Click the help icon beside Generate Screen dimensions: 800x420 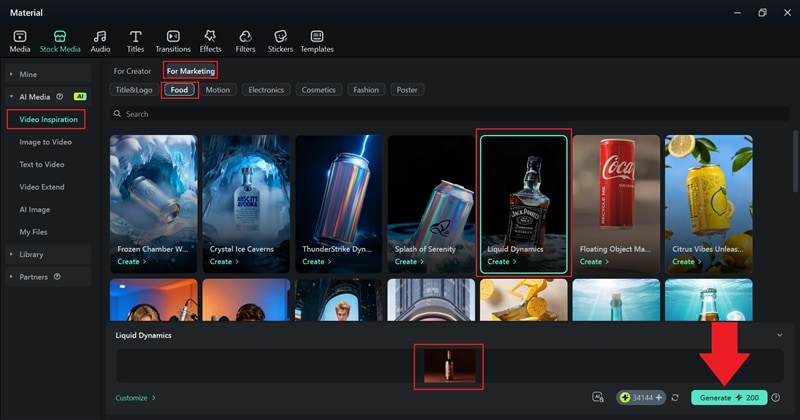pos(776,398)
